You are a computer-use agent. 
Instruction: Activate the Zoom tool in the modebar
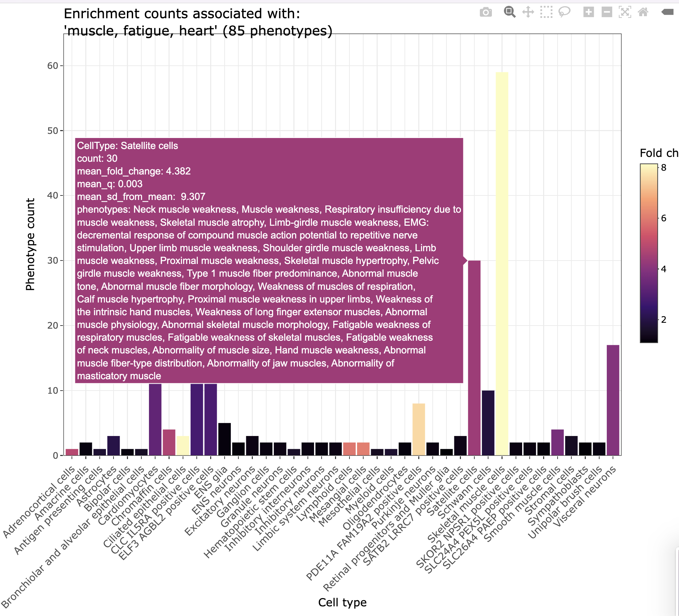(509, 12)
